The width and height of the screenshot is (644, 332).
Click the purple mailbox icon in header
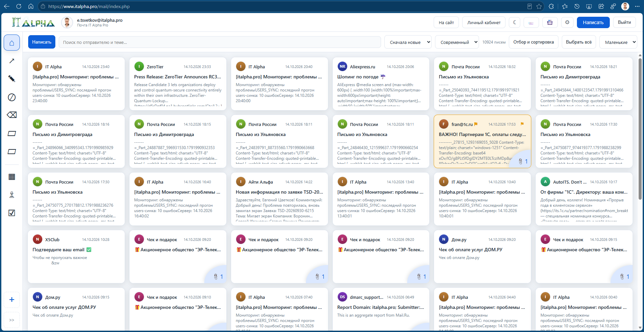550,22
